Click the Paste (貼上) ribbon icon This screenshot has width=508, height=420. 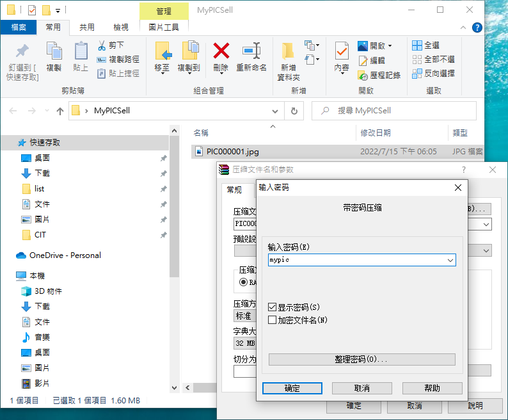pos(81,51)
